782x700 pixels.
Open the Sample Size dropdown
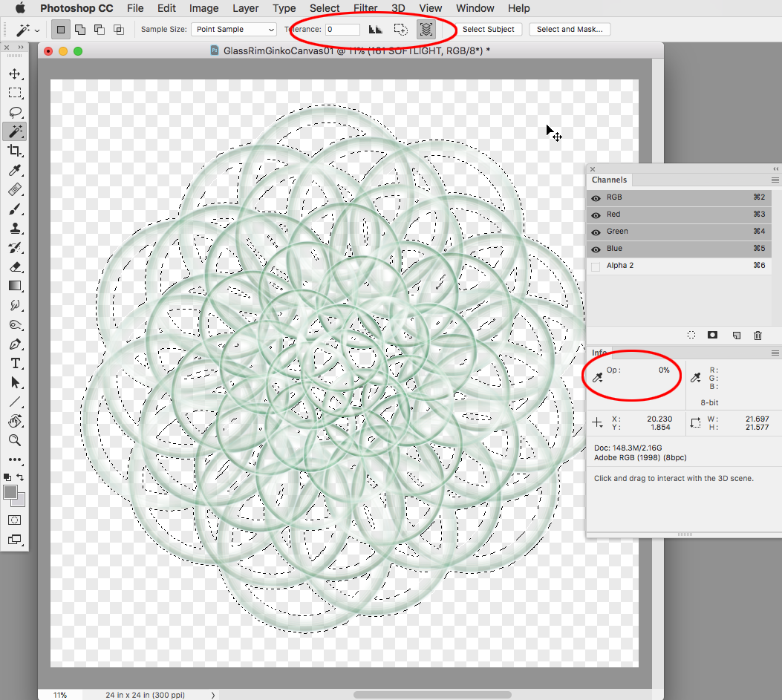click(234, 29)
